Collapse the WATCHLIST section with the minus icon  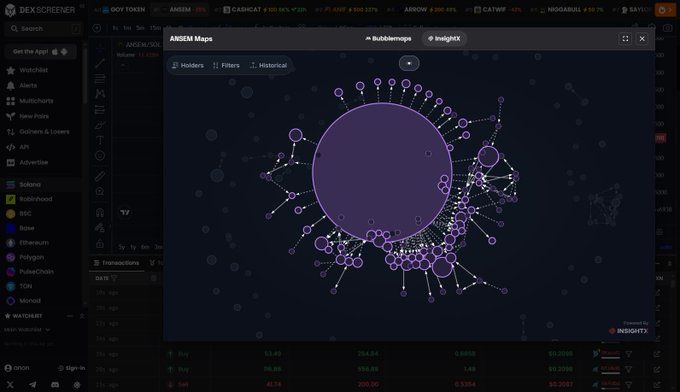click(x=70, y=316)
